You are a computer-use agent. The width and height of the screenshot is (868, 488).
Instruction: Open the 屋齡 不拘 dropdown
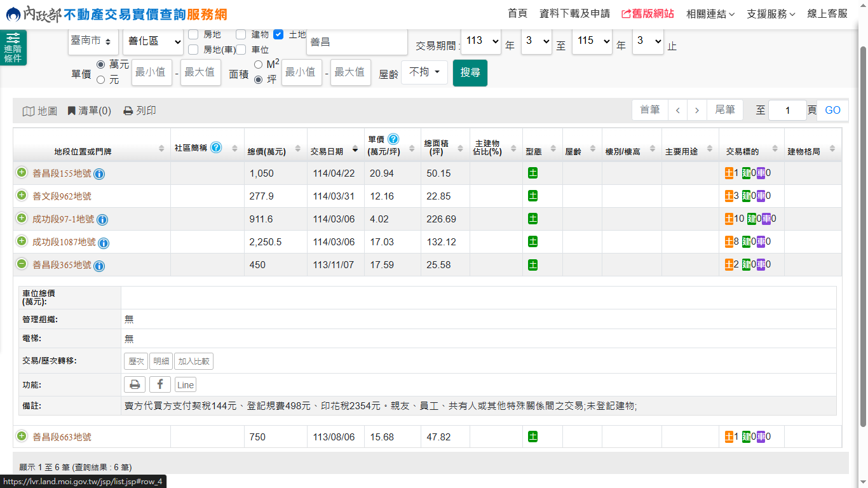coord(424,72)
